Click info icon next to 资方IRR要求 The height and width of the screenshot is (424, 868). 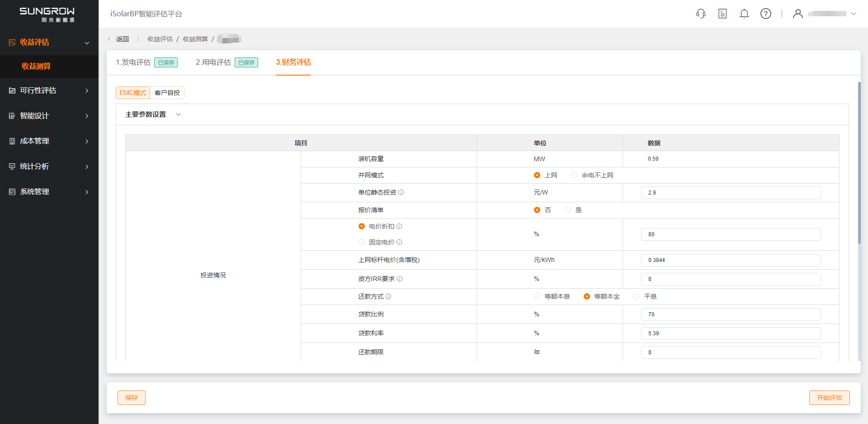point(400,279)
